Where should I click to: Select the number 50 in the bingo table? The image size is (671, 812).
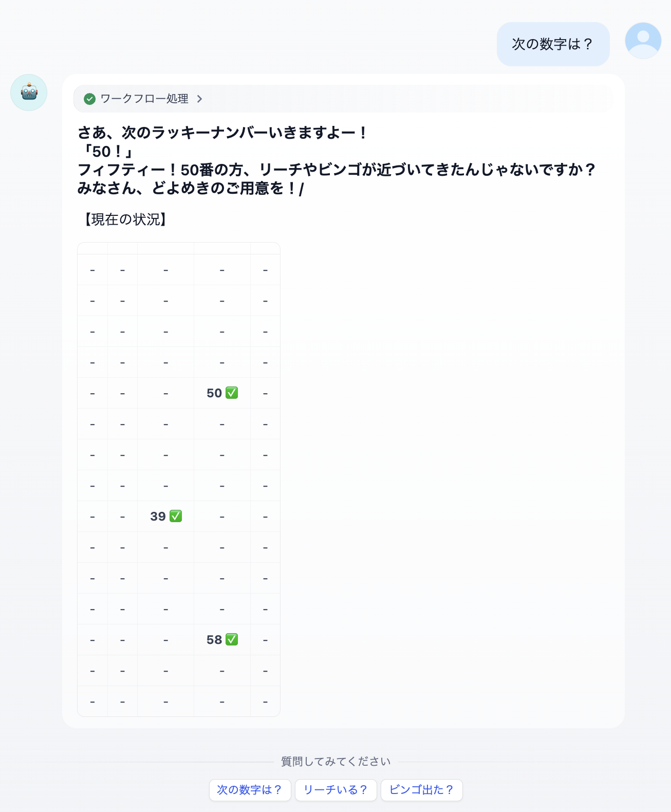(x=214, y=393)
